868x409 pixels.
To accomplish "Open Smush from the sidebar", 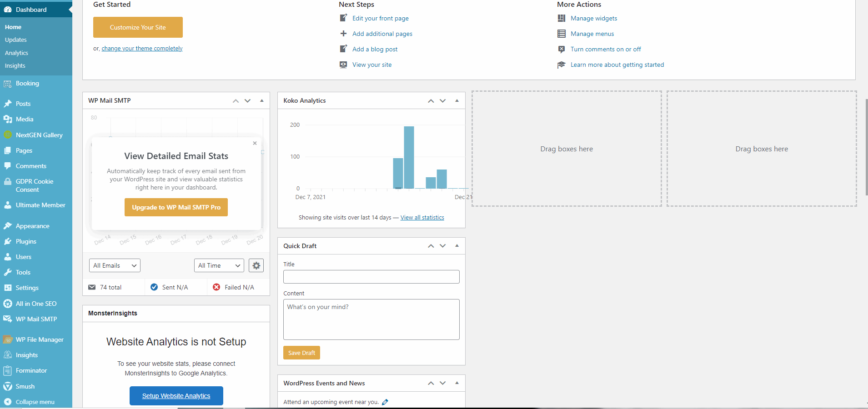I will [25, 386].
